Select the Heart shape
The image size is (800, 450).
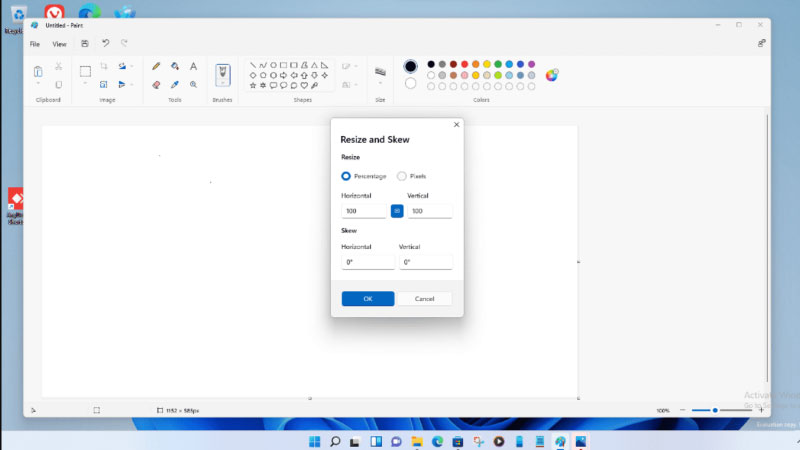tap(304, 85)
